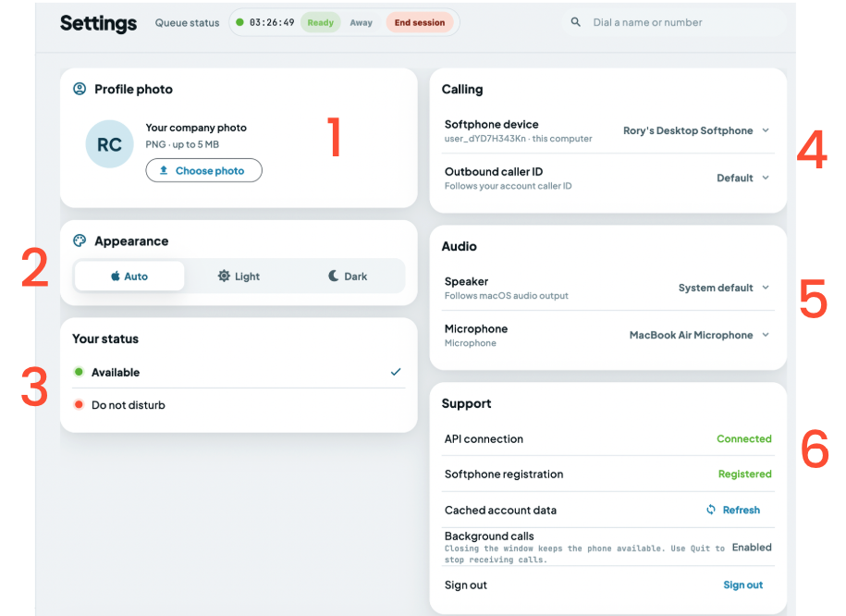Click the profile photo header icon
Image resolution: width=846 pixels, height=616 pixels.
(80, 89)
